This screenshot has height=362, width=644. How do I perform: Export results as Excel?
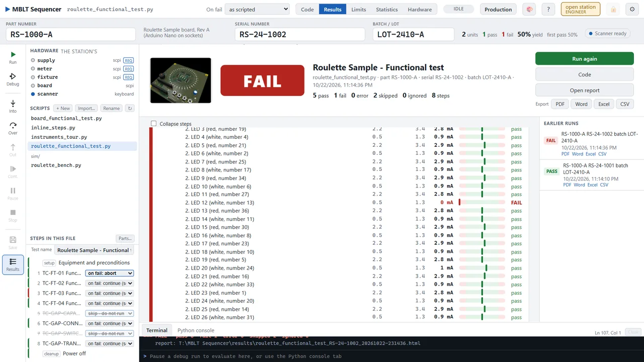pos(604,104)
